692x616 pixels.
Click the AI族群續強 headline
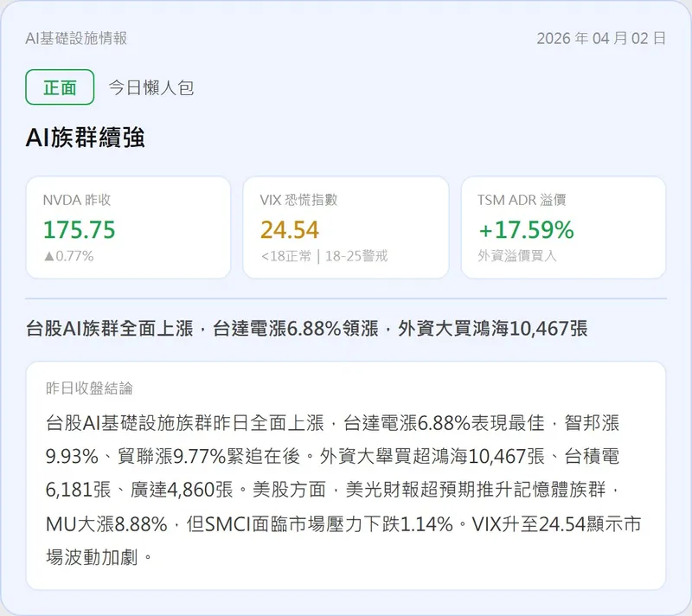pyautogui.click(x=85, y=137)
